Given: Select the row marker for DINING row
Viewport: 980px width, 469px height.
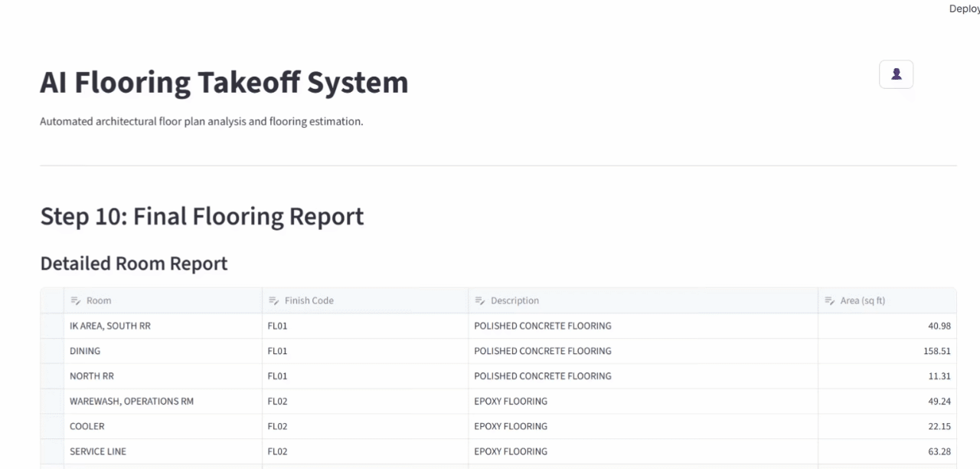Looking at the screenshot, I should pos(52,351).
